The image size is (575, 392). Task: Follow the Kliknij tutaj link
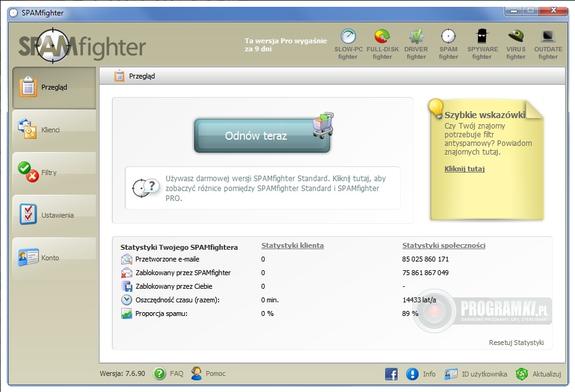tap(464, 169)
